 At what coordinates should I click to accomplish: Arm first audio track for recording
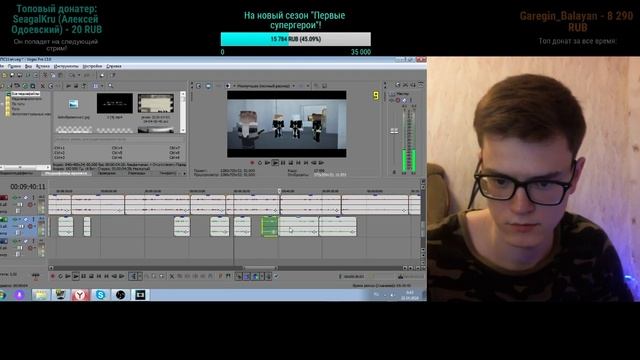30,204
